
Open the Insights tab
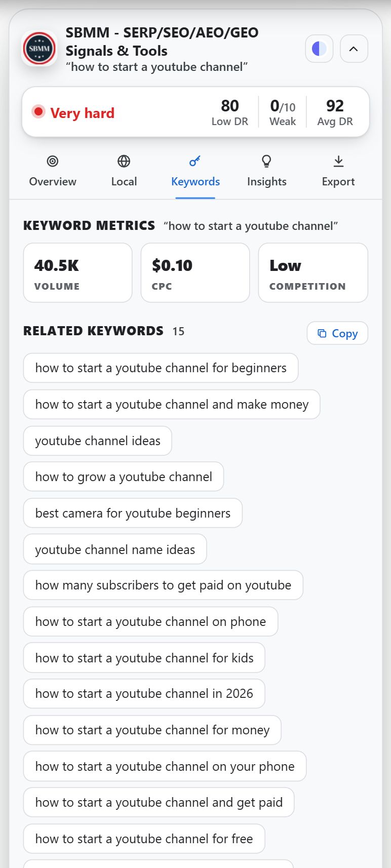tap(267, 172)
